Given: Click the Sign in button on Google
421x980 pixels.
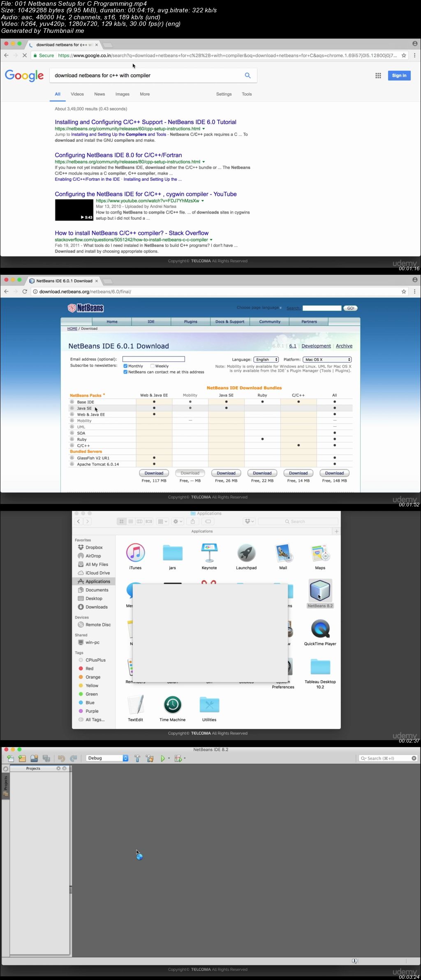Looking at the screenshot, I should click(399, 76).
